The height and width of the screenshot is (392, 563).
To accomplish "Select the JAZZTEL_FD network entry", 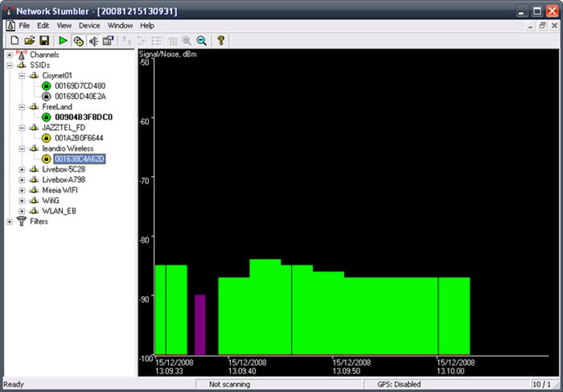I will click(63, 128).
